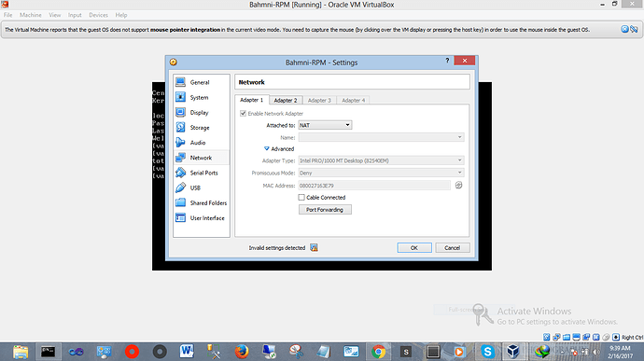
Task: Click the shared folders status bar icon
Action: coord(567,337)
